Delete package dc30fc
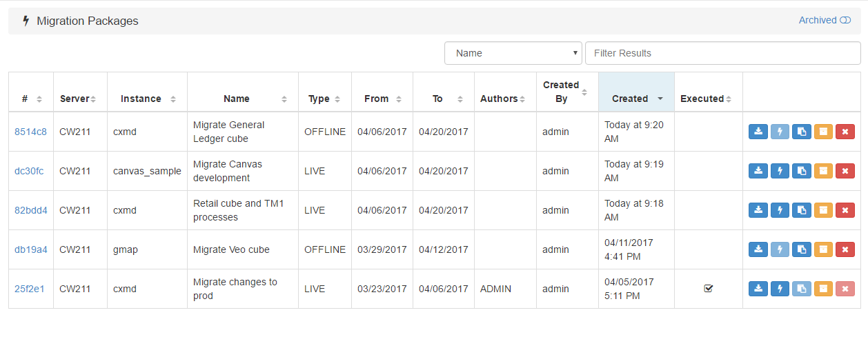 845,171
